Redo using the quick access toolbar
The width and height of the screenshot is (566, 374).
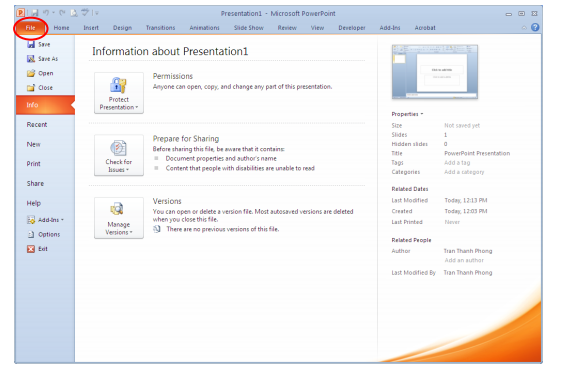(62, 13)
